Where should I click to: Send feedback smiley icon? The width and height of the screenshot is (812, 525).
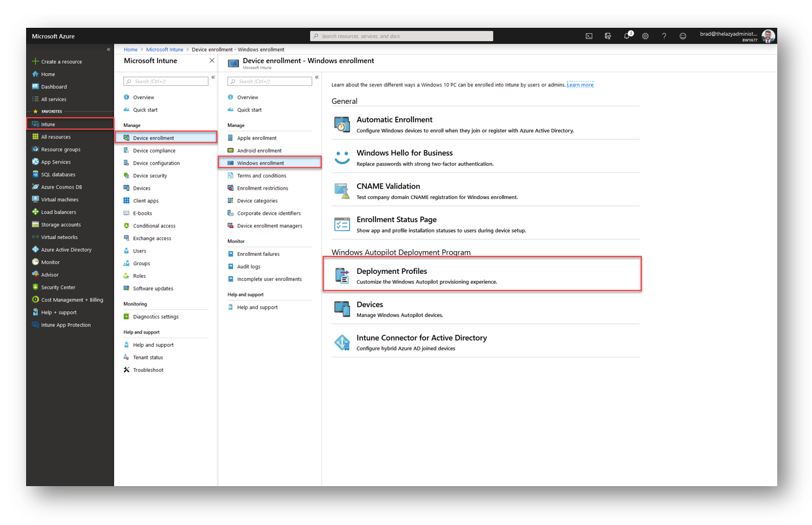[683, 36]
